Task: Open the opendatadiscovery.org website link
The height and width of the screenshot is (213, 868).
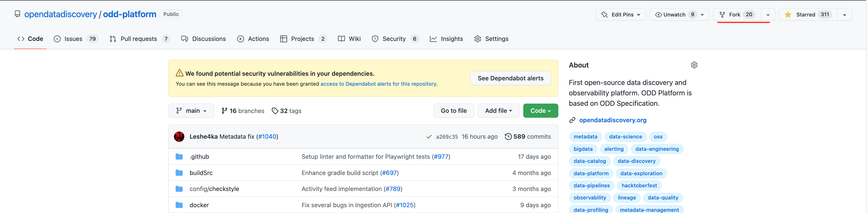Action: coord(612,120)
